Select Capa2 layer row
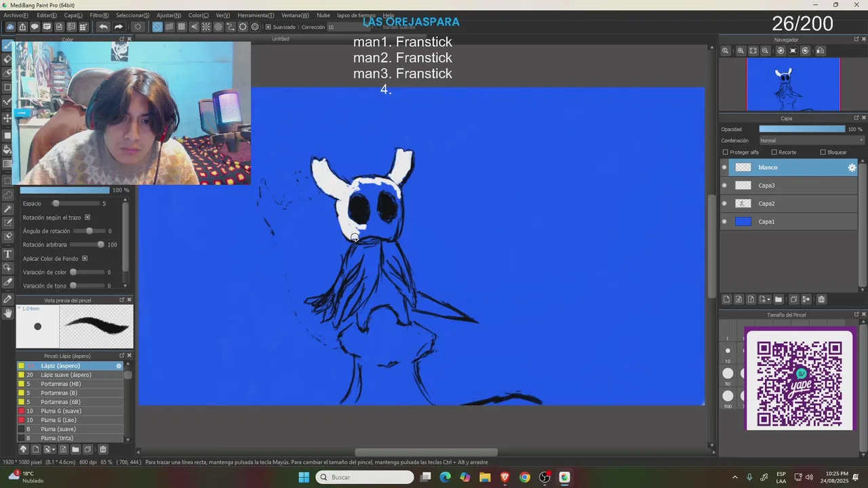Image resolution: width=868 pixels, height=488 pixels. pos(789,203)
